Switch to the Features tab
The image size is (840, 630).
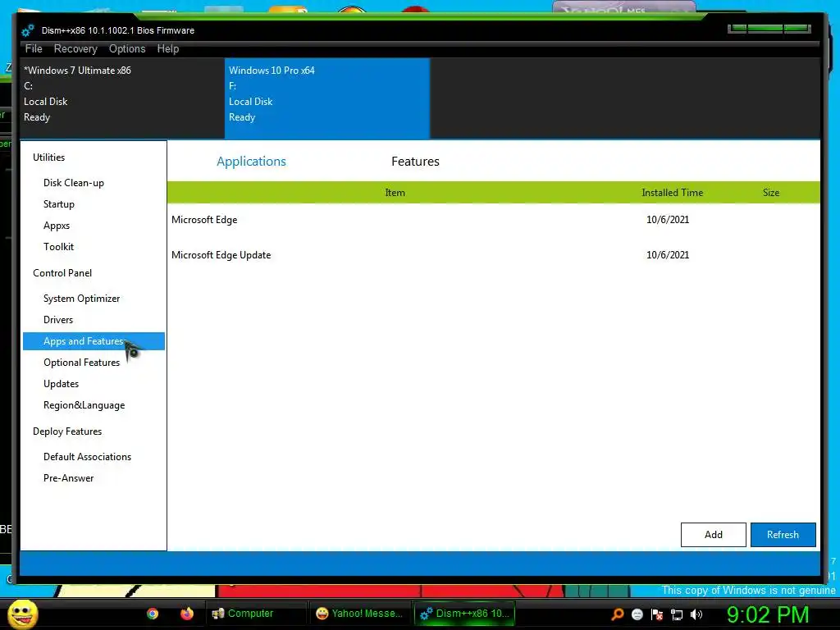(x=415, y=162)
